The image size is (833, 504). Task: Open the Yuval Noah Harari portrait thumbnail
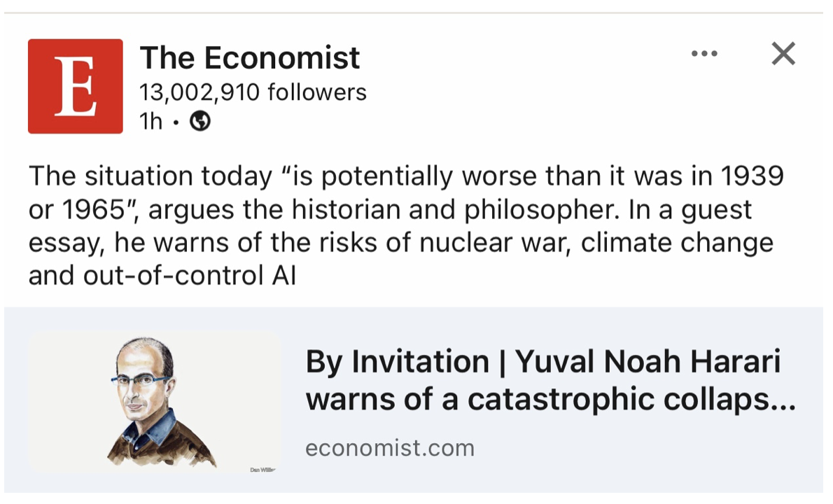(154, 402)
